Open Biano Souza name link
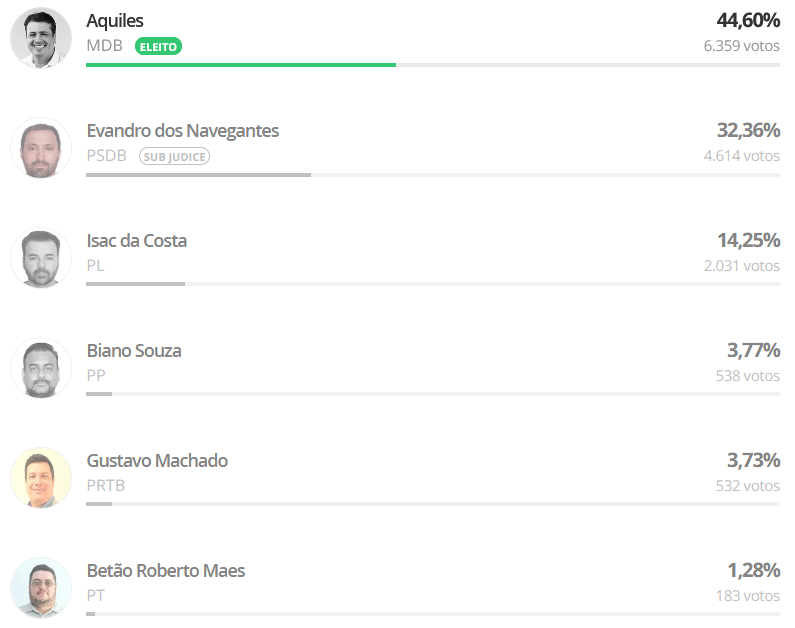The width and height of the screenshot is (795, 628). [134, 351]
